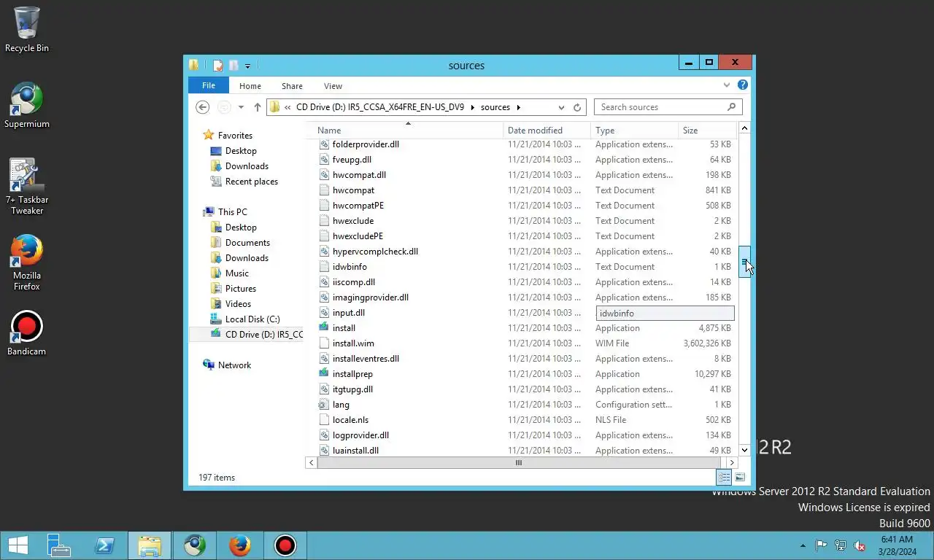The image size is (934, 560).
Task: Click the hwcompat.dll file icon
Action: point(324,175)
